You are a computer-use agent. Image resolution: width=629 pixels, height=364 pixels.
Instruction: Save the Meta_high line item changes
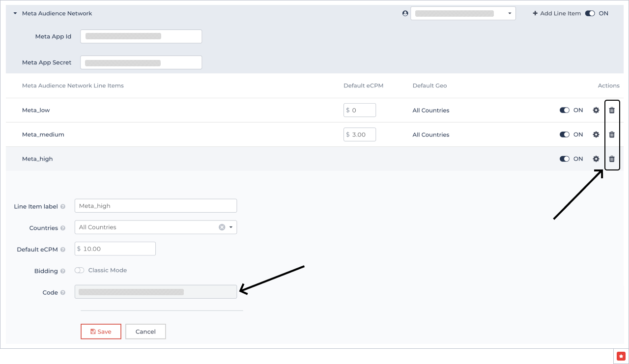click(x=101, y=331)
